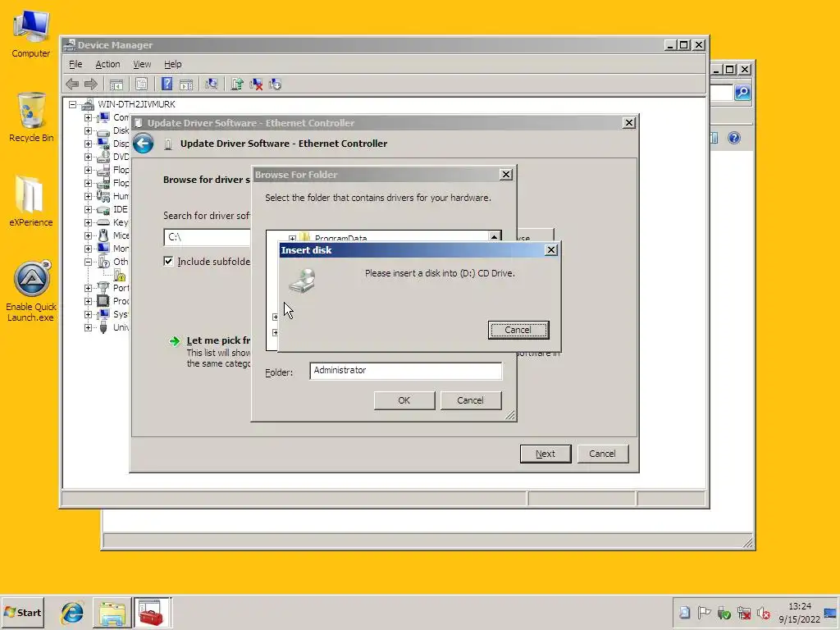Click the Show Desktop icon beside the clock

tap(830, 613)
